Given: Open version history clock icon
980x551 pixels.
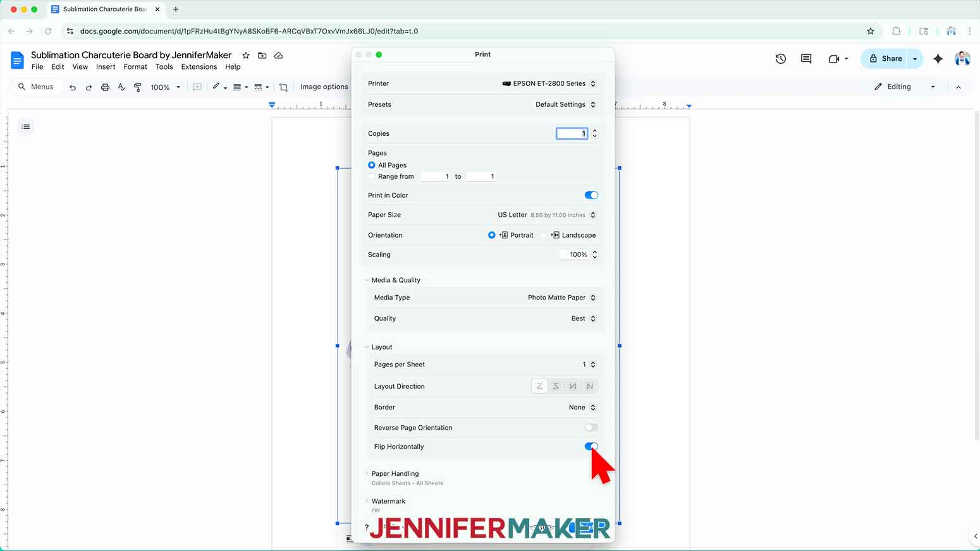Looking at the screenshot, I should coord(781,59).
